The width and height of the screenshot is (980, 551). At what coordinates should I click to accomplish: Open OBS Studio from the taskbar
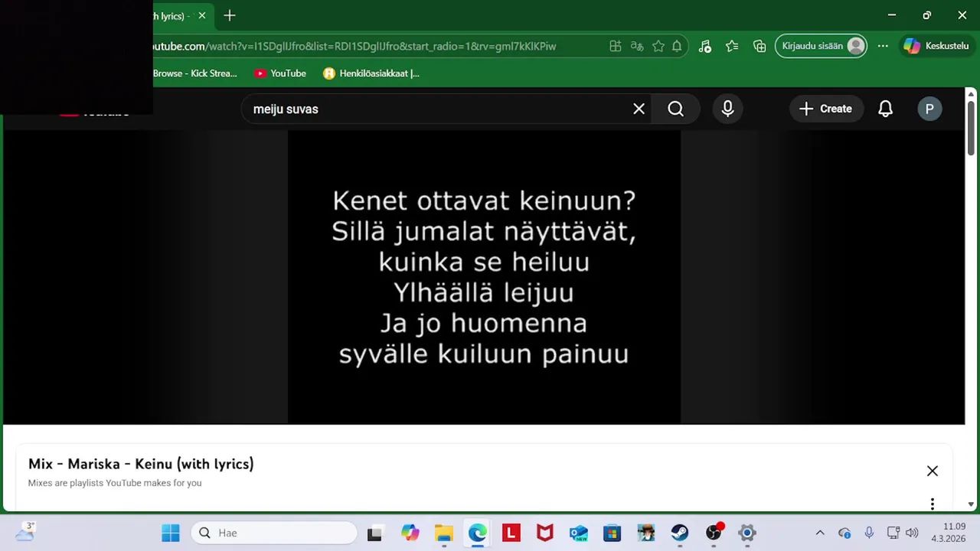coord(714,533)
